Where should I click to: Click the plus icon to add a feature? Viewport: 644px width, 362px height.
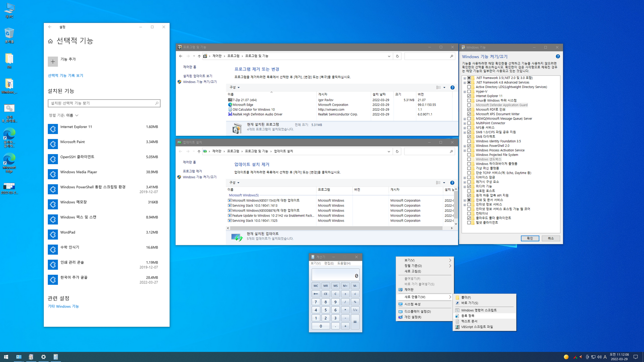(52, 61)
